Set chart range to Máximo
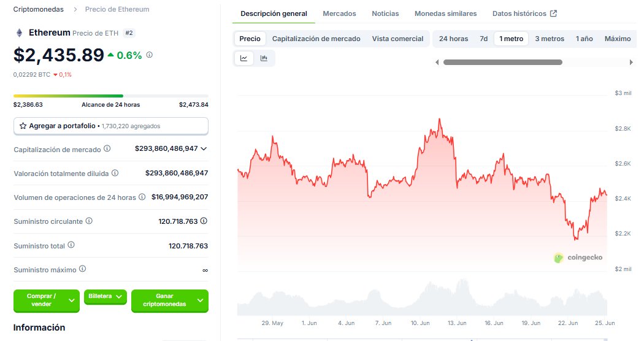This screenshot has width=644, height=341. (617, 39)
